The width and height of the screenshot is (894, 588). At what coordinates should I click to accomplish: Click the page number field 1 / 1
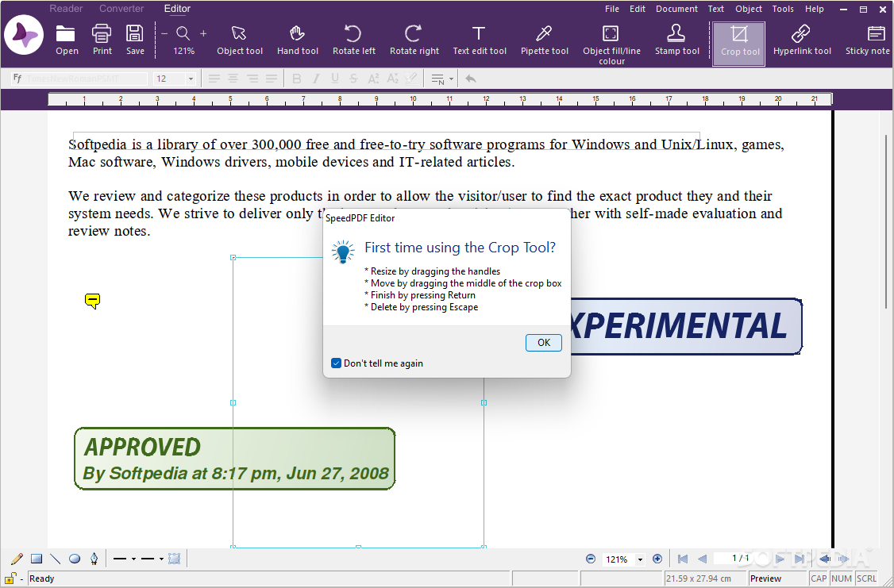tap(740, 559)
